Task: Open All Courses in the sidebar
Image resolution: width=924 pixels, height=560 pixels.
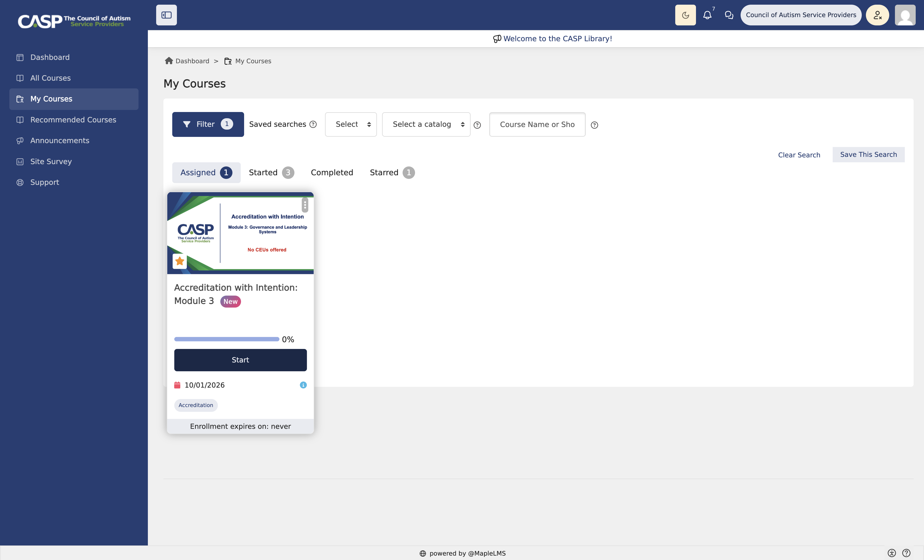Action: (x=74, y=78)
